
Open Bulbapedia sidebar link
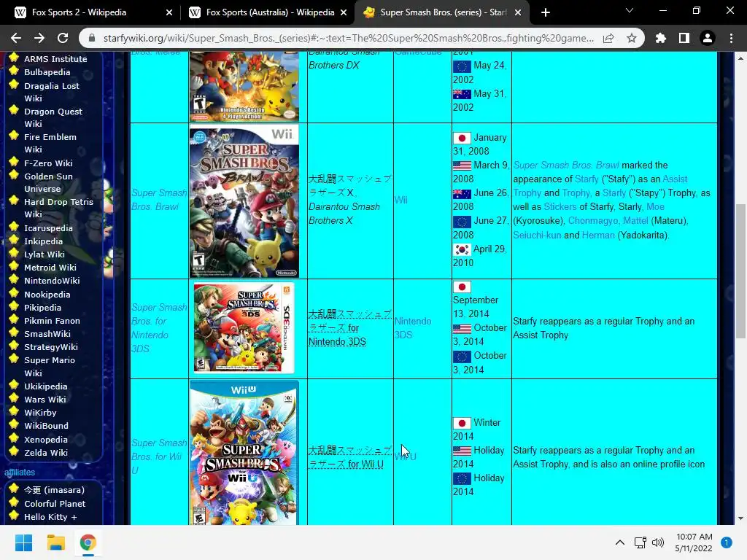click(47, 72)
